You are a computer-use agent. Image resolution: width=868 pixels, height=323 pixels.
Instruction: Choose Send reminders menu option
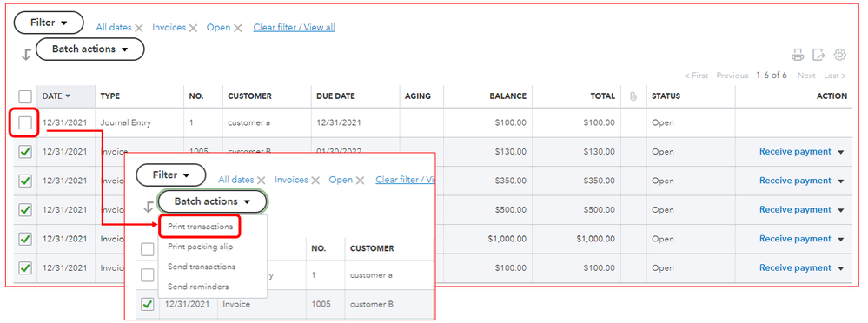(198, 287)
